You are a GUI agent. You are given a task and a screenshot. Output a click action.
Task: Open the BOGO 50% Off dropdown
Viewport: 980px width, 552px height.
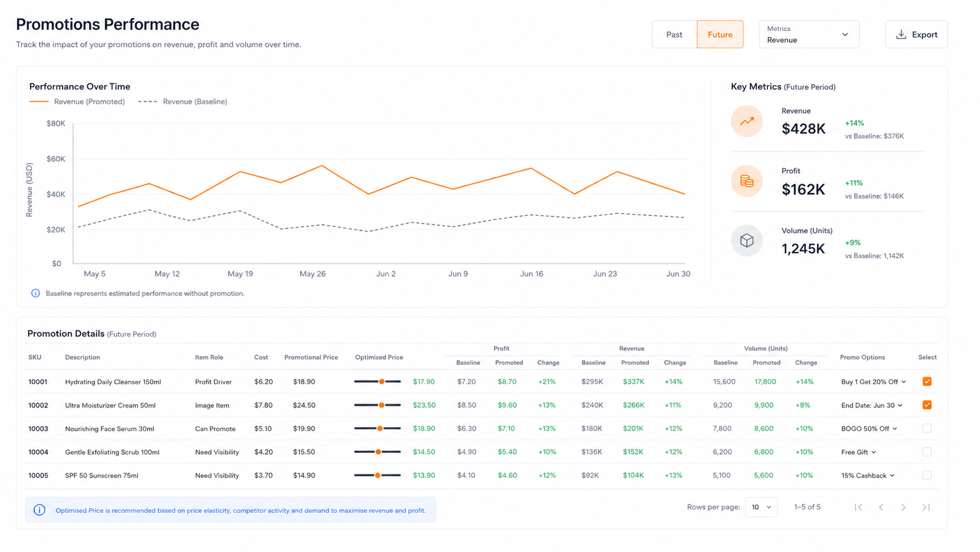[x=869, y=429]
